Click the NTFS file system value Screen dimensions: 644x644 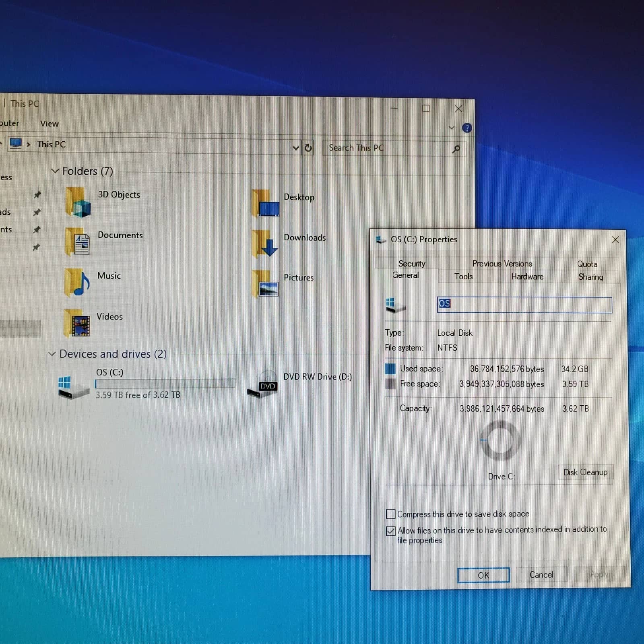447,348
